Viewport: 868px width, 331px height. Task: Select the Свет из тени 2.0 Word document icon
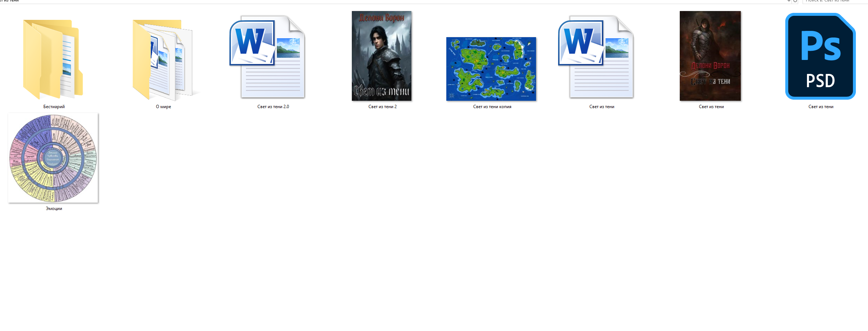coord(267,57)
